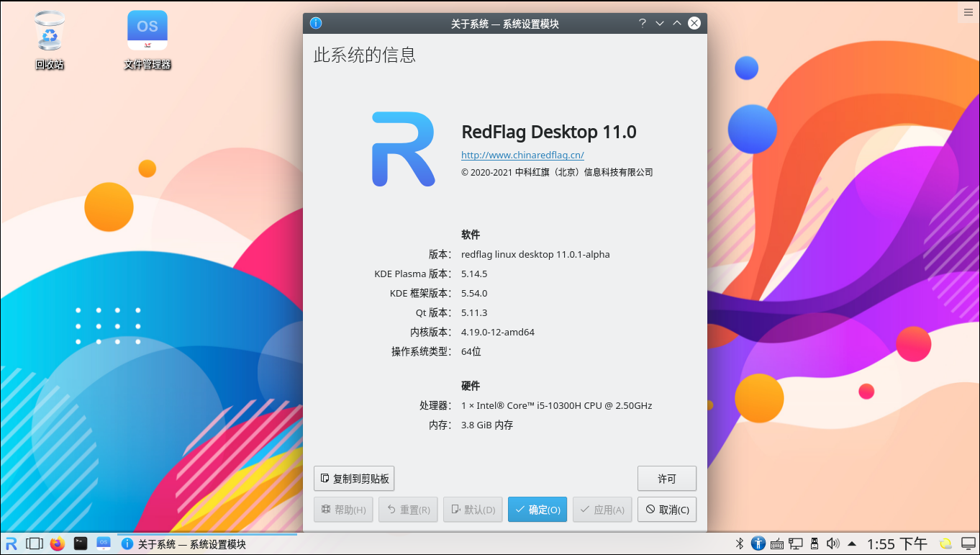This screenshot has width=980, height=555.
Task: Click the 1:55 下午 clock
Action: (x=897, y=543)
